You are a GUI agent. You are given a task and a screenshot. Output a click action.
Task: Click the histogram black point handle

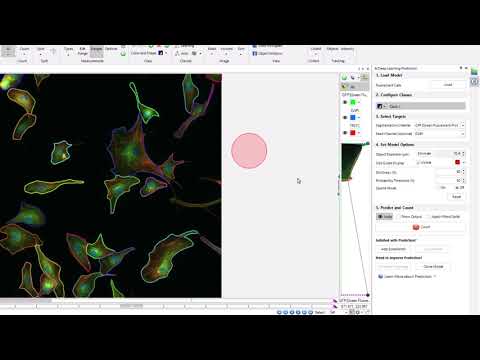pos(368,295)
